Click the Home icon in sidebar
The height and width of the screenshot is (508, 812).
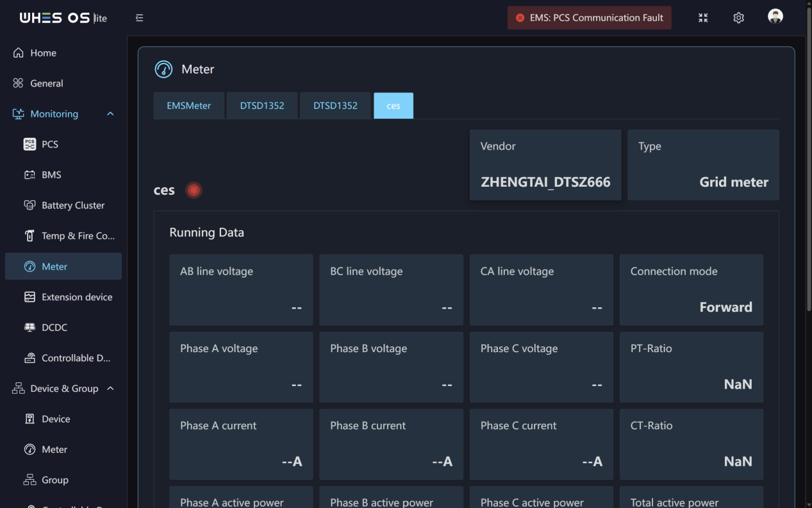[x=19, y=53]
